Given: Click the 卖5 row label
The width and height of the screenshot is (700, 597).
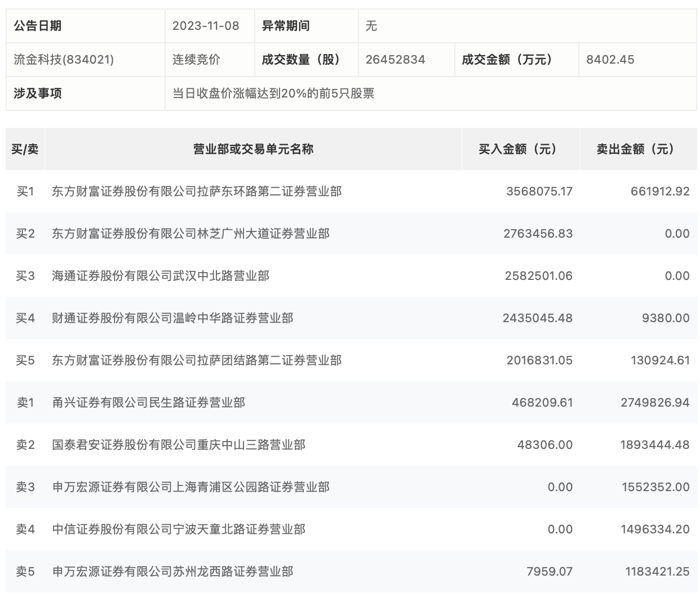Looking at the screenshot, I should (25, 572).
